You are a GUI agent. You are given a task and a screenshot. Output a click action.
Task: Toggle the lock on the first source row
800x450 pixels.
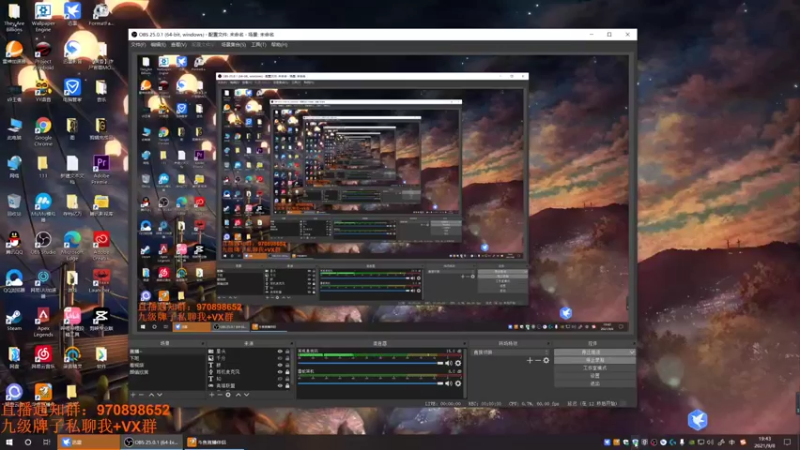pyautogui.click(x=287, y=352)
